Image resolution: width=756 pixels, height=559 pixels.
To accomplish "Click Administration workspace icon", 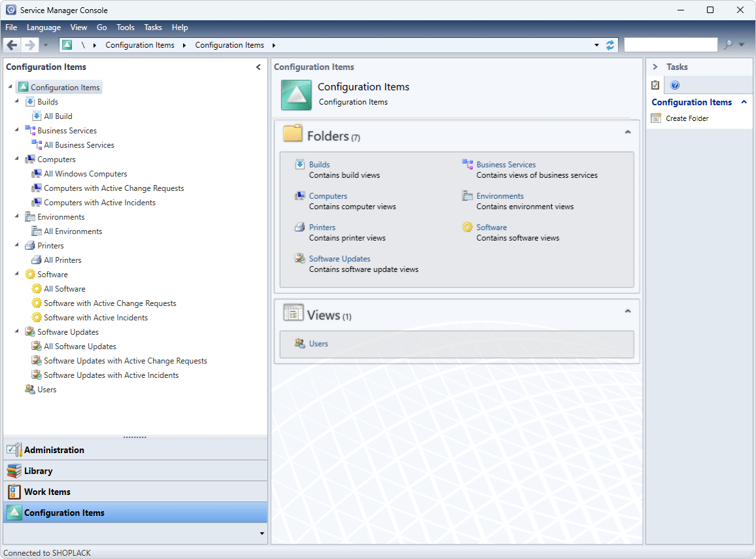I will [x=14, y=450].
